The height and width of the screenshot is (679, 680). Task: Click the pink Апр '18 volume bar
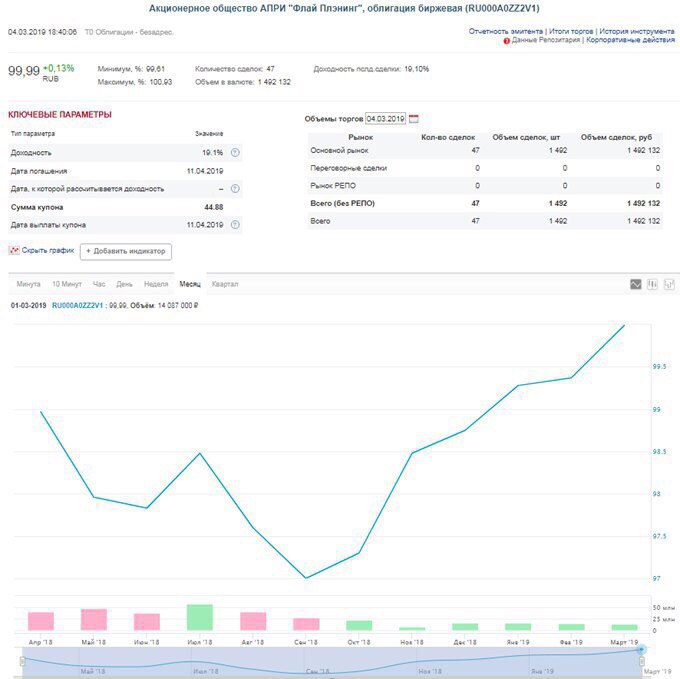pos(41,621)
